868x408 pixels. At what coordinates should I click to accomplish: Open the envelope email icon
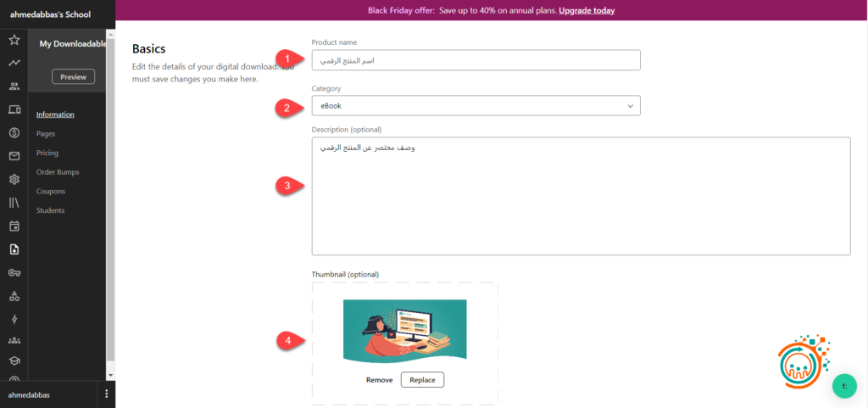click(14, 156)
